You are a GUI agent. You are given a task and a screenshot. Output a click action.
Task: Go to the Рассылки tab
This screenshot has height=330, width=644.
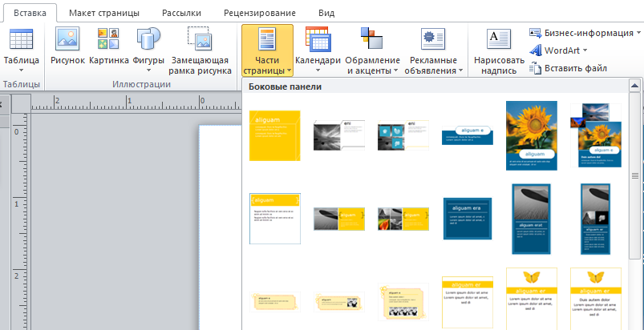coord(181,14)
